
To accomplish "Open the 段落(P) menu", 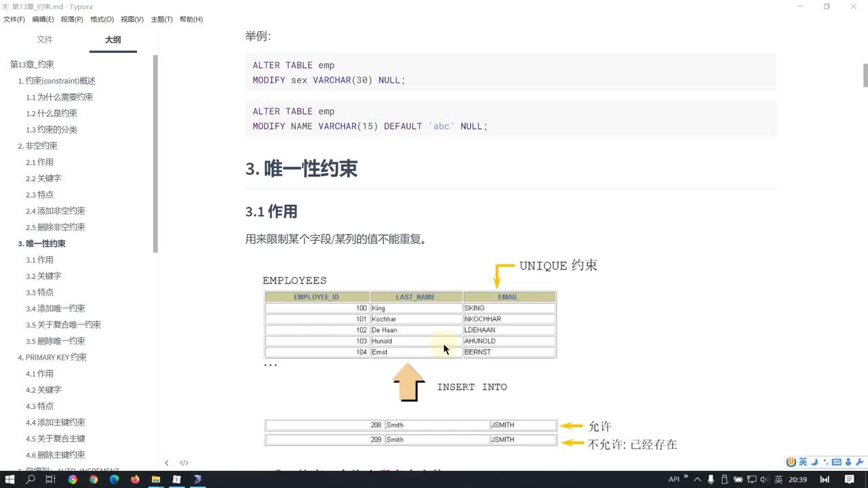I will 73,20.
